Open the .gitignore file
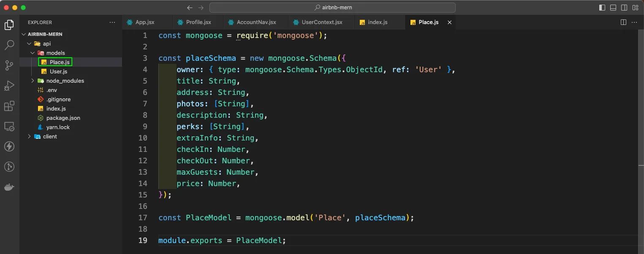Viewport: 644px width, 254px height. tap(71, 99)
